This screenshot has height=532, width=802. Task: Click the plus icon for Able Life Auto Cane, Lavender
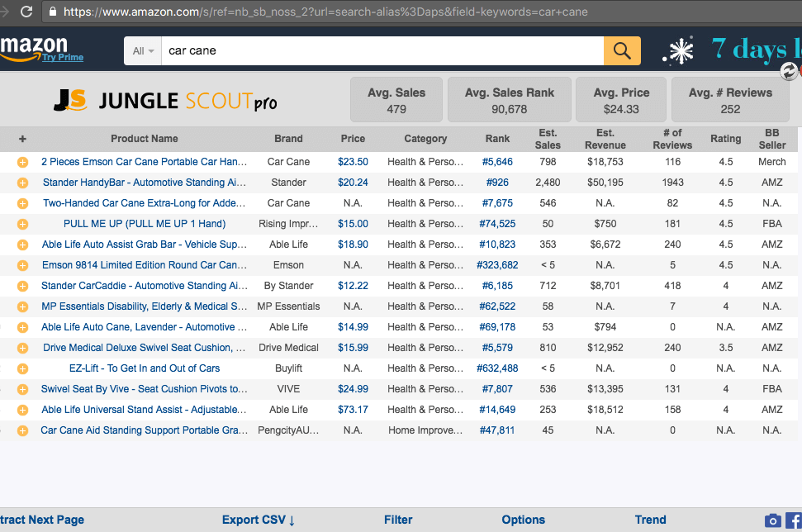click(22, 327)
